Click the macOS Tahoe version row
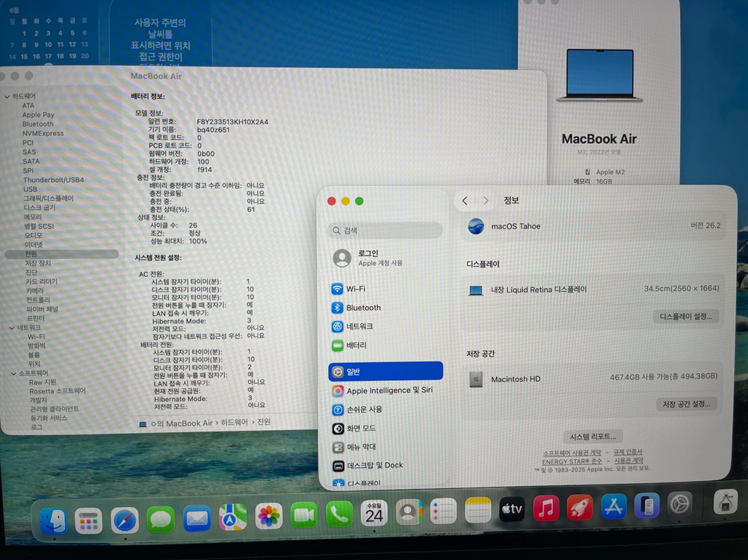This screenshot has width=748, height=560. pyautogui.click(x=594, y=226)
